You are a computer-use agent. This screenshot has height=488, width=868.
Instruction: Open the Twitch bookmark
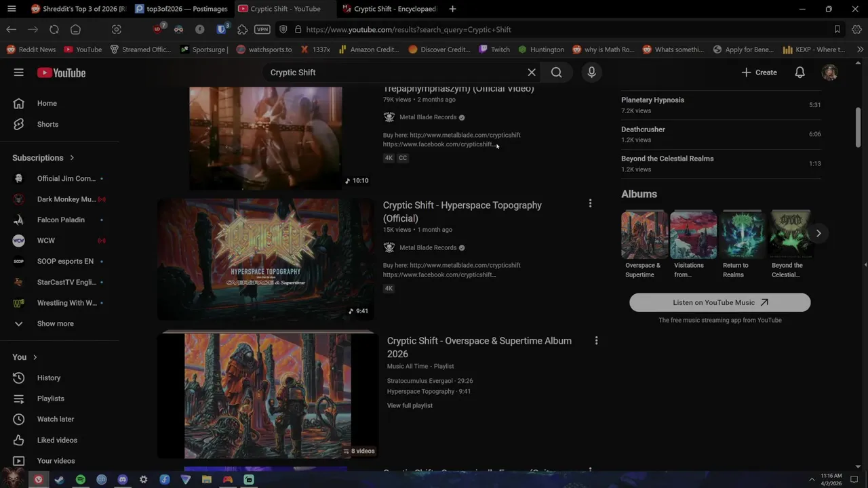click(494, 49)
